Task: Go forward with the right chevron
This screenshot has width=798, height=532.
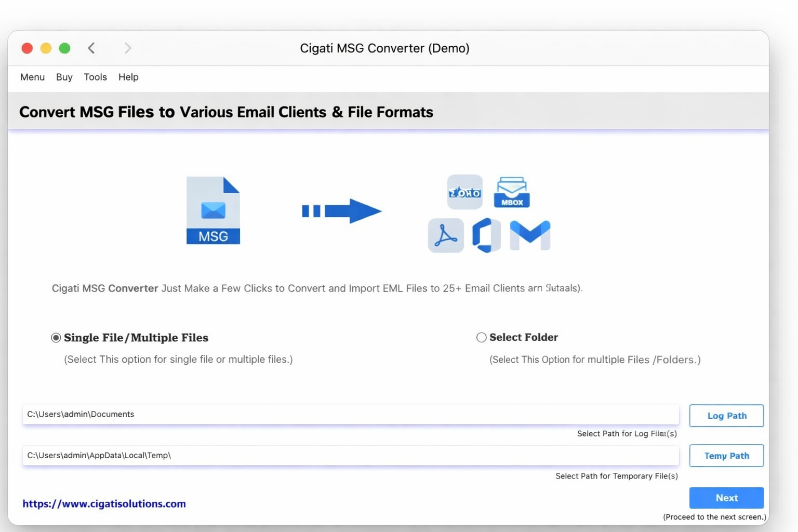Action: [128, 48]
